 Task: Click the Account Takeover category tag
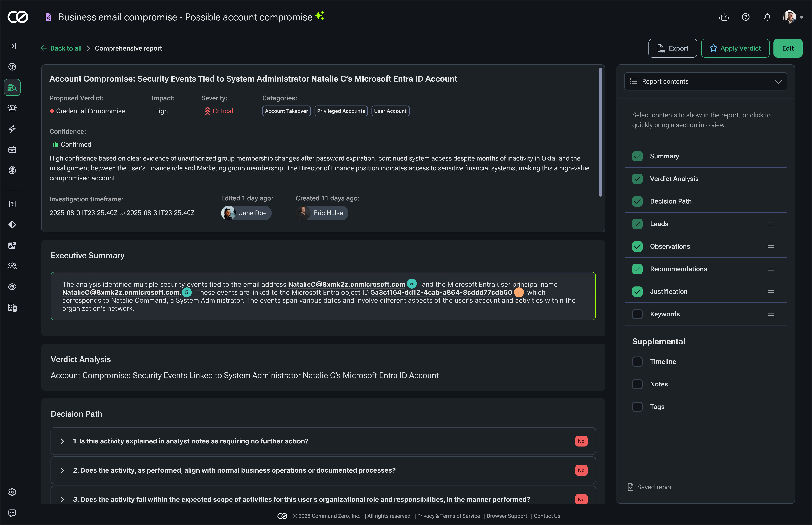pos(286,111)
